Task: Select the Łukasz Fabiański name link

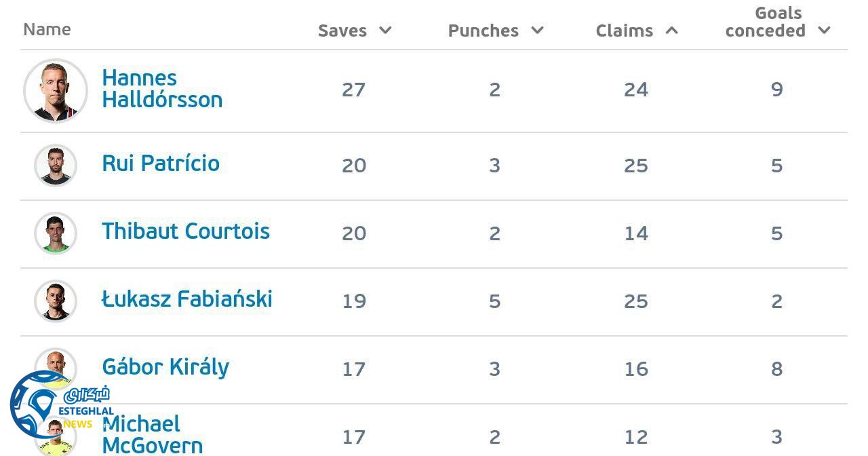Action: click(187, 299)
